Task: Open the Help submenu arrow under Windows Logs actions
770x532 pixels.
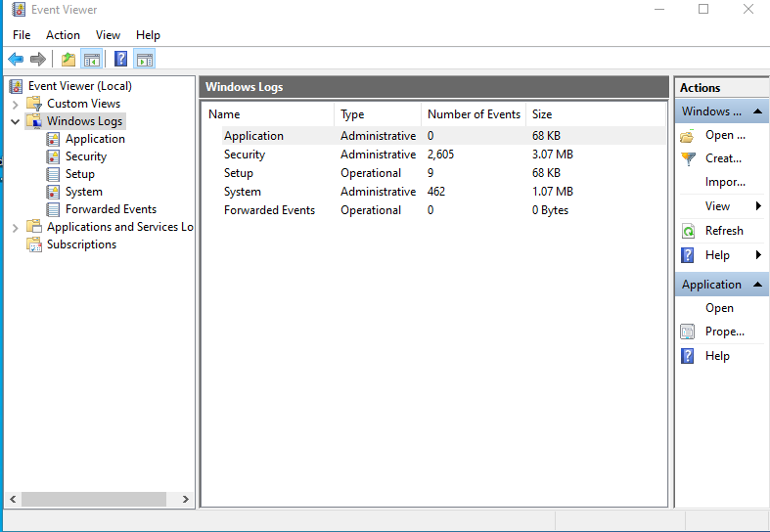Action: coord(758,255)
